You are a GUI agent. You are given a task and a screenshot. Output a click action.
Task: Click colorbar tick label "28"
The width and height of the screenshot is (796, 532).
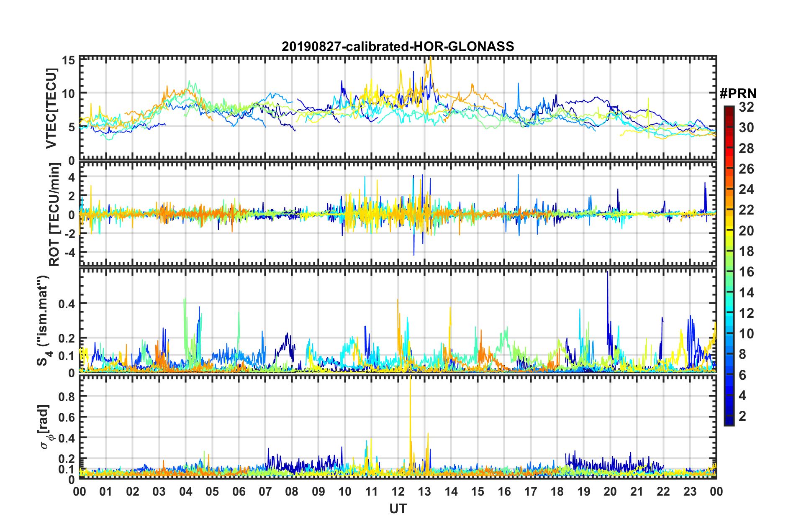747,148
